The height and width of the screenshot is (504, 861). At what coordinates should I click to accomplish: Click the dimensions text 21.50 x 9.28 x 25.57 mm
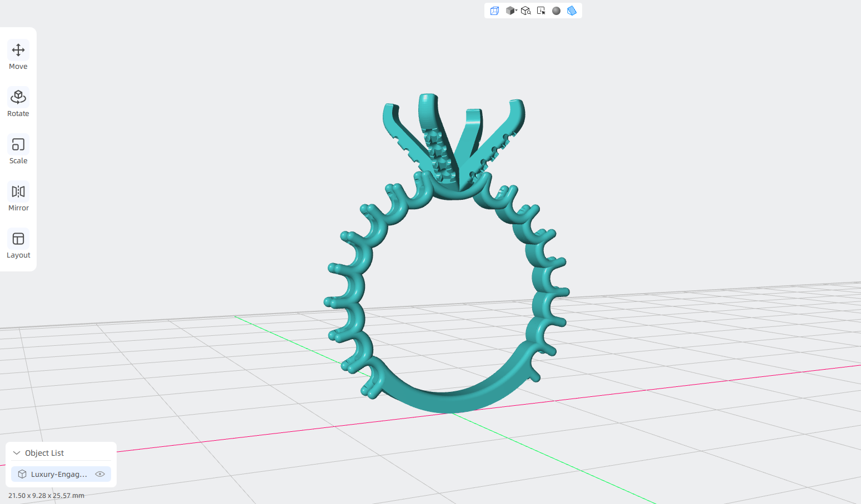(46, 496)
